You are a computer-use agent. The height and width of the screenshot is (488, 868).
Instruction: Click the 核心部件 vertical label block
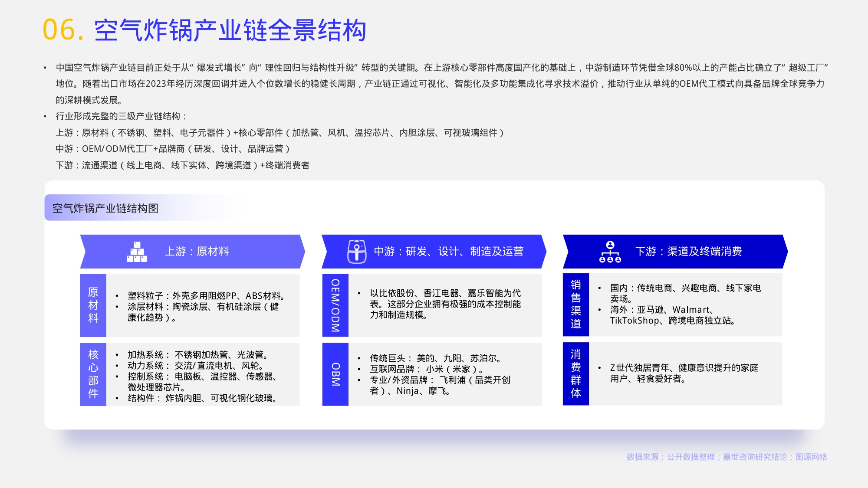[x=93, y=374]
